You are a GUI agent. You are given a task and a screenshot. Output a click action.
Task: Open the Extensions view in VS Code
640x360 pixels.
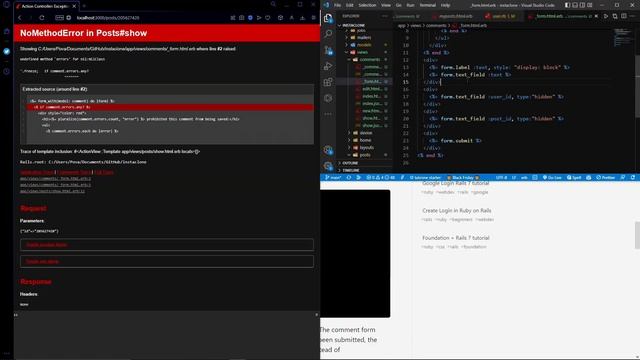click(x=328, y=82)
